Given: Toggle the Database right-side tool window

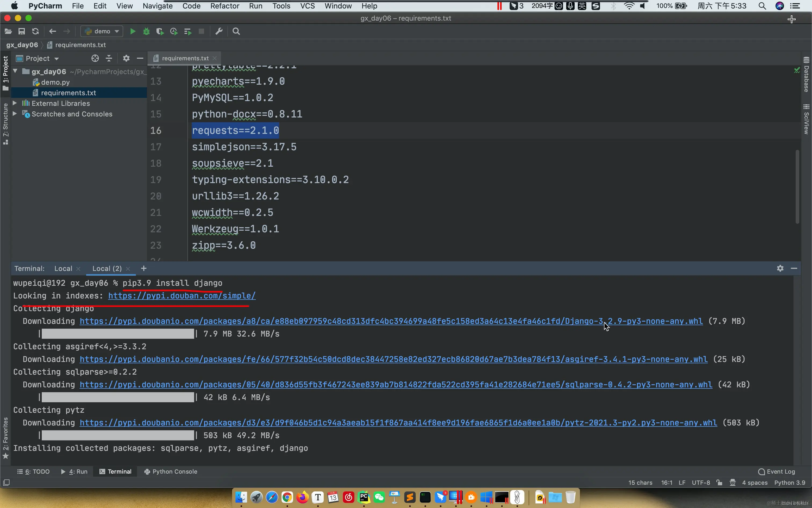Looking at the screenshot, I should coord(806,75).
